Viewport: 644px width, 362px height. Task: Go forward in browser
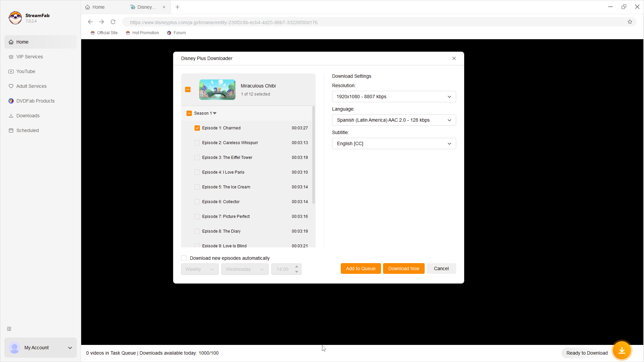(x=102, y=22)
